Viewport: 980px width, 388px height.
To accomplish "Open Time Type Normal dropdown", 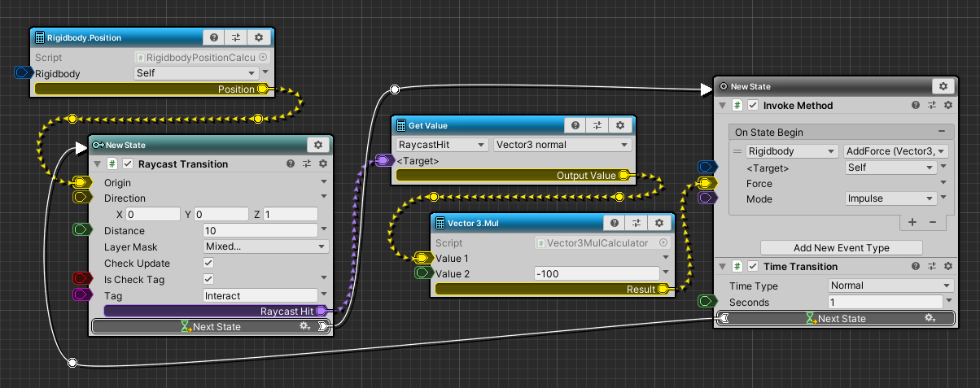I will tap(890, 286).
